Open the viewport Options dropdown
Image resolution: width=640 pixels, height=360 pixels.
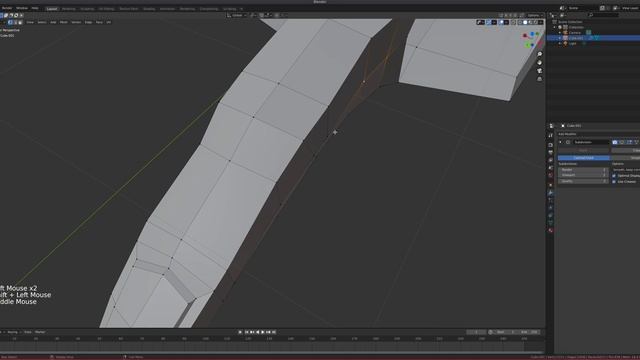(x=535, y=15)
